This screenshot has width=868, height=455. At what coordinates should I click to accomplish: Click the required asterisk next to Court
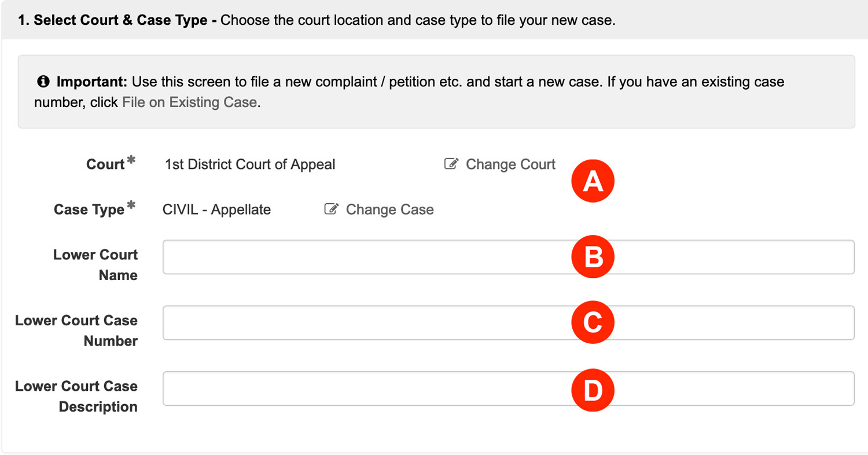(x=131, y=160)
